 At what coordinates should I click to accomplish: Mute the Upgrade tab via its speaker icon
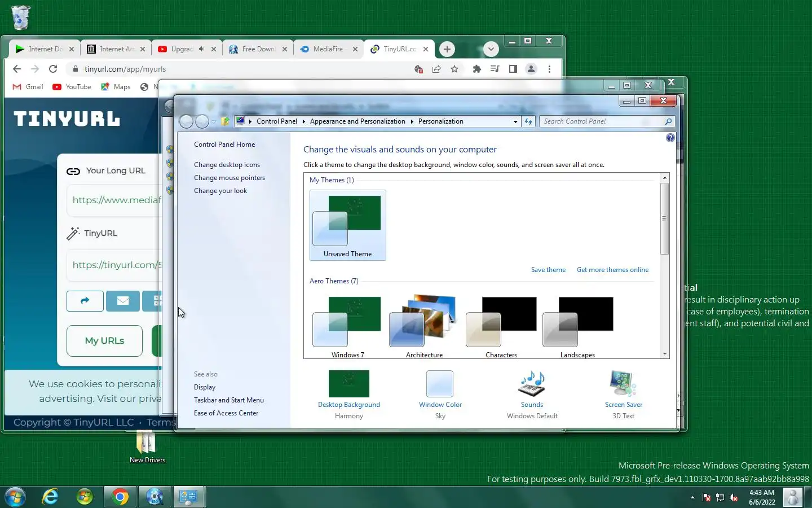tap(201, 49)
